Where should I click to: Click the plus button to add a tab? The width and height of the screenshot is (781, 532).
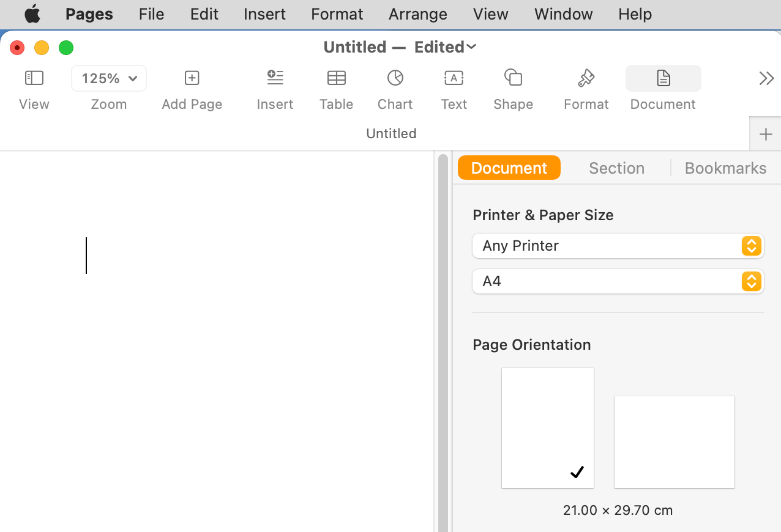click(766, 135)
